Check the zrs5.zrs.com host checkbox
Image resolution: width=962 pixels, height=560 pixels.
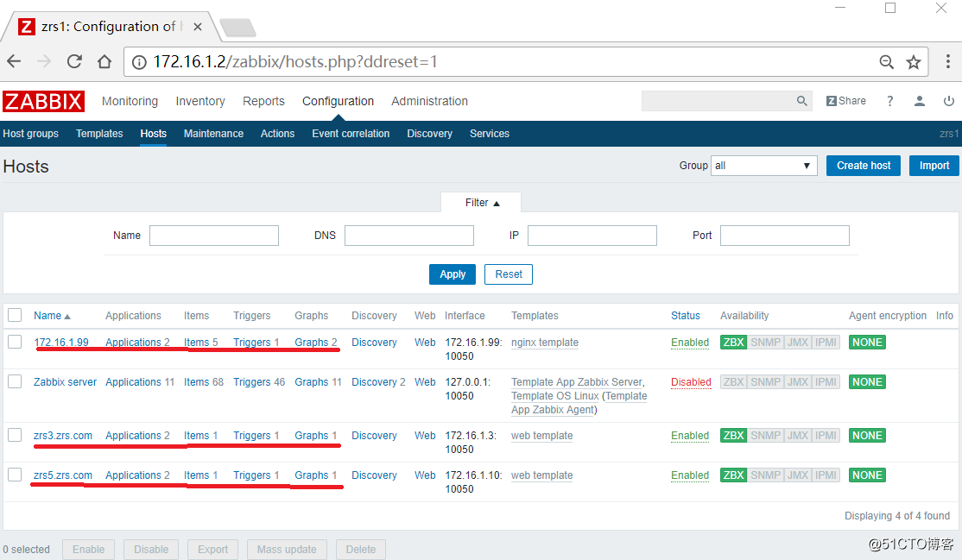pyautogui.click(x=15, y=475)
